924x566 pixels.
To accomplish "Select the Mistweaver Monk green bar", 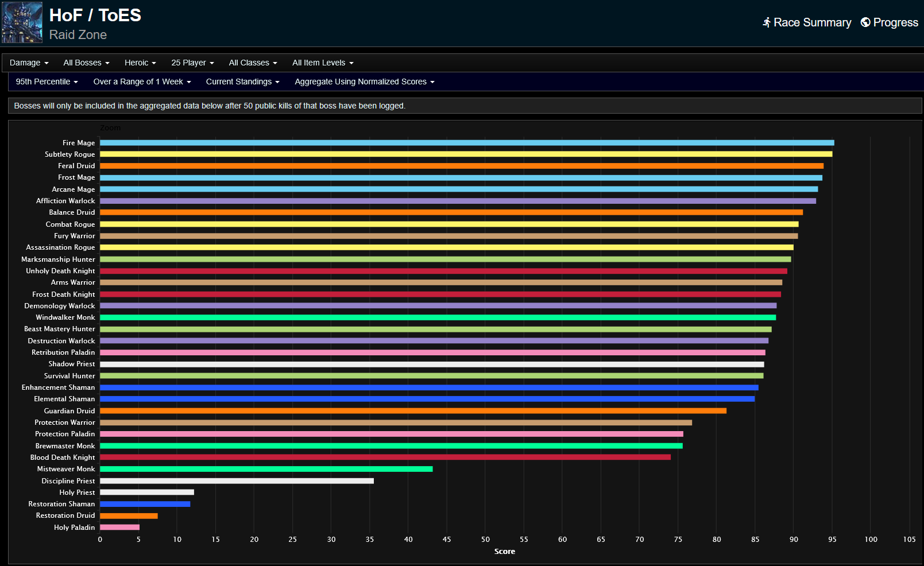I will click(x=266, y=469).
